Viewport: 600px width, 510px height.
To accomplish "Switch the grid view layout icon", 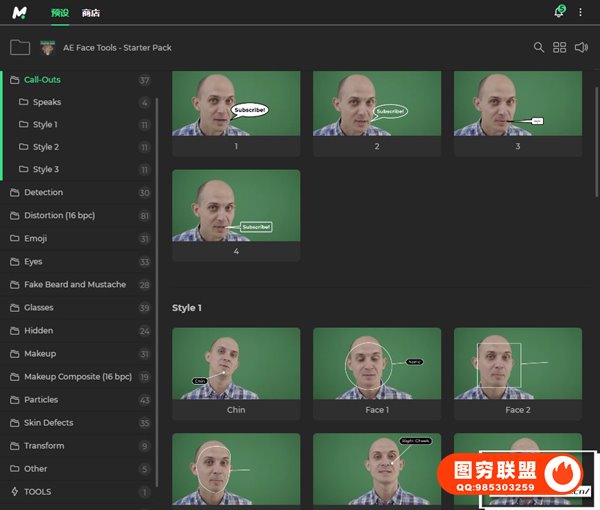I will coord(560,47).
